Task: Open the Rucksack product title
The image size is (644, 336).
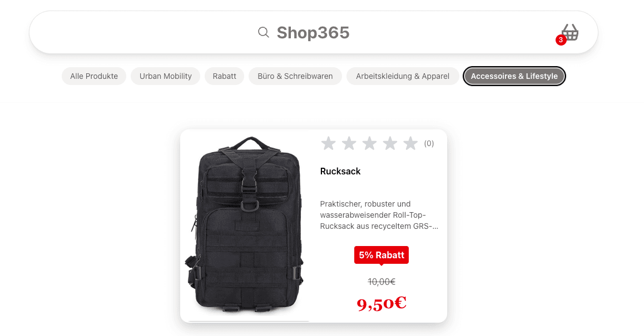Action: pos(340,172)
